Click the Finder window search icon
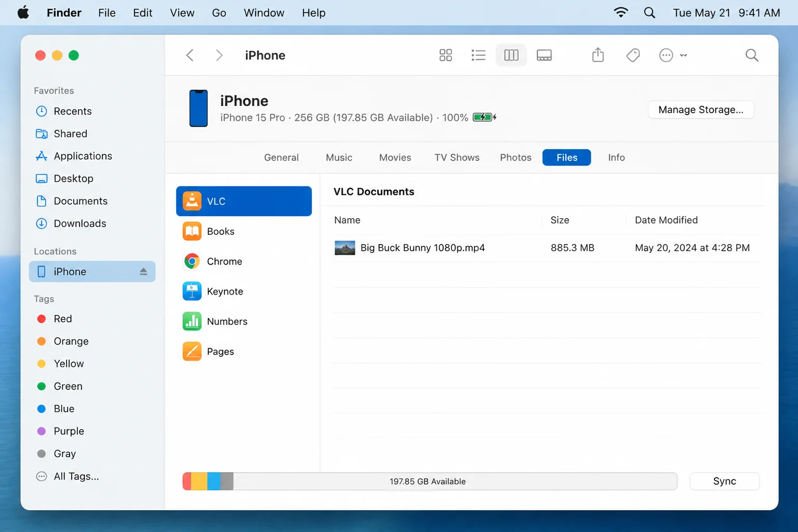 752,55
